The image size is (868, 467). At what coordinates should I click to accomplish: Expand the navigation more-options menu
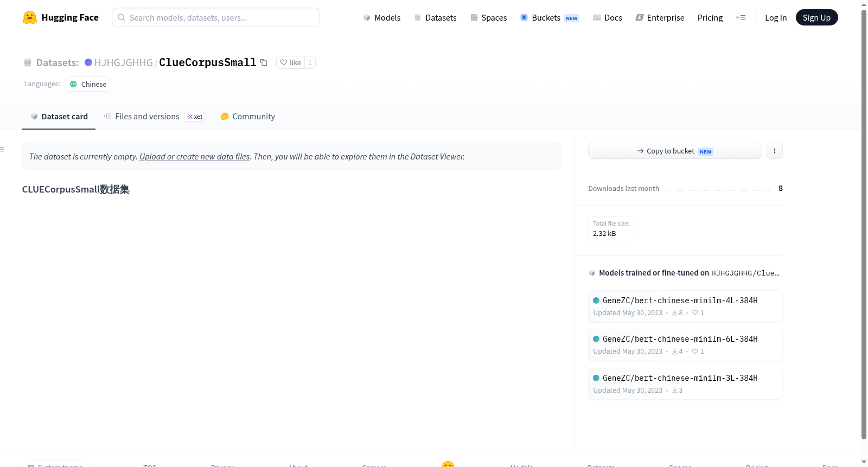[x=741, y=17]
